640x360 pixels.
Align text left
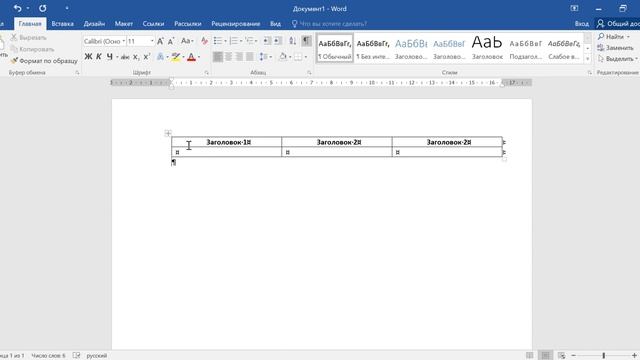218,57
